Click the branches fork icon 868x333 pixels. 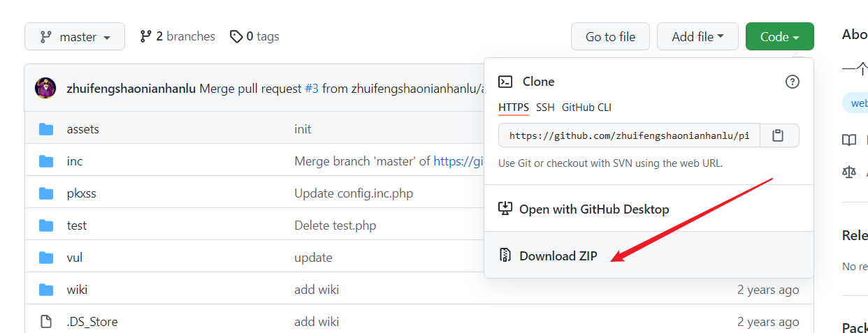[x=146, y=36]
